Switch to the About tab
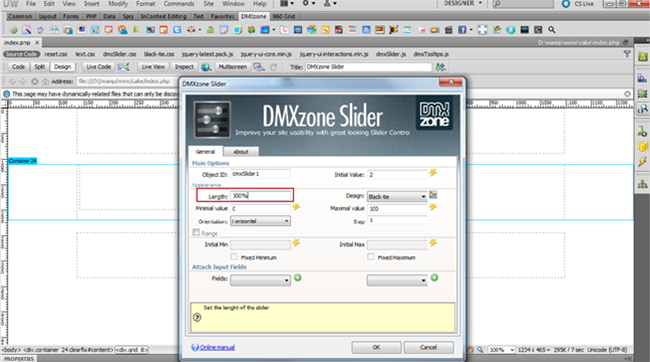 click(241, 152)
